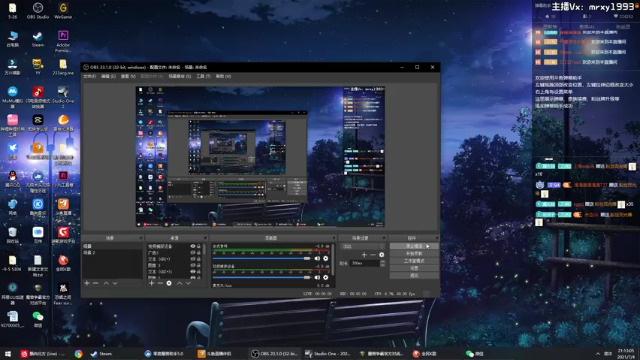Toggle 工作室模式 studio mode
Image resolution: width=640 pixels, height=360 pixels.
[414, 261]
